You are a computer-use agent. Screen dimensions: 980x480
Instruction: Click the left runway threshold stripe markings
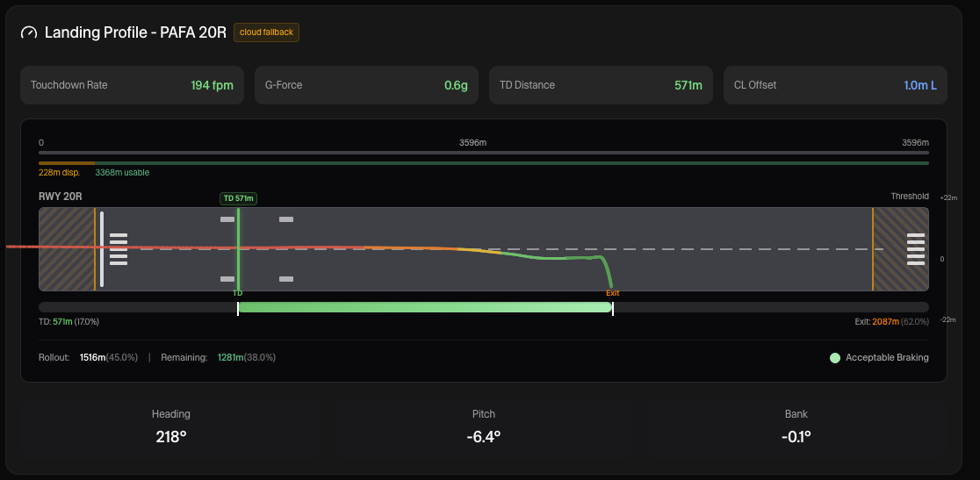click(119, 249)
